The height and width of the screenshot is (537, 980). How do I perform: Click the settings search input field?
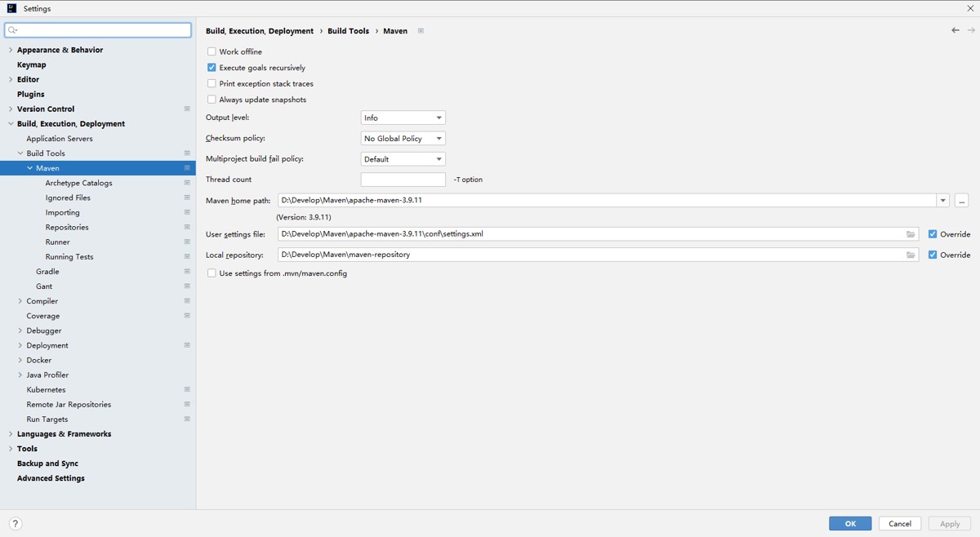click(x=98, y=30)
